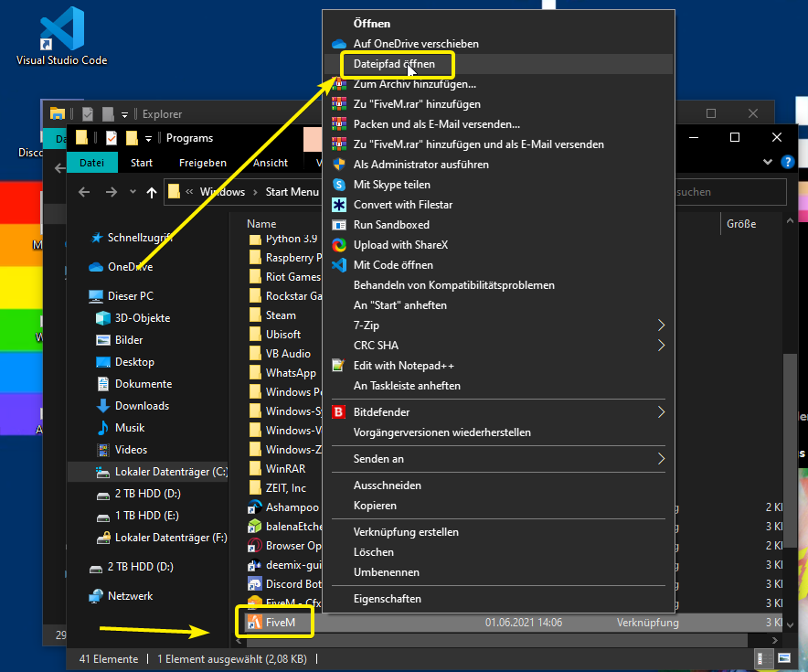This screenshot has height=672, width=808.
Task: Click the up-arrow navigation icon
Action: tap(152, 192)
